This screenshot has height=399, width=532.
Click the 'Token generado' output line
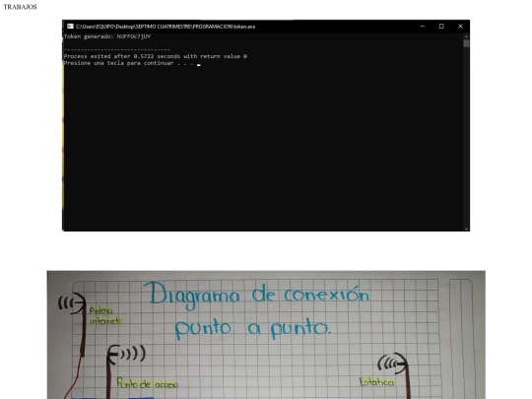[107, 36]
